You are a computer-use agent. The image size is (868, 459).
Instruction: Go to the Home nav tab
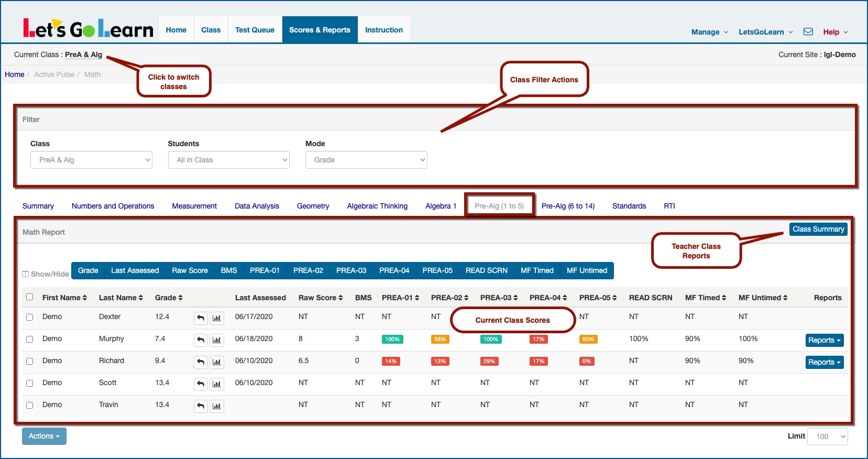[176, 30]
